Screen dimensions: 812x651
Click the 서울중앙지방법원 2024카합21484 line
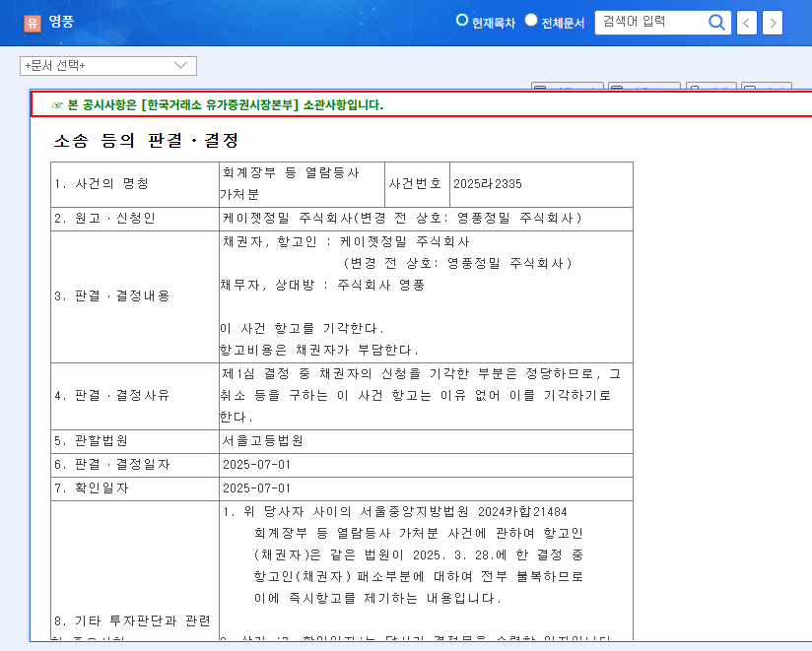pyautogui.click(x=395, y=512)
